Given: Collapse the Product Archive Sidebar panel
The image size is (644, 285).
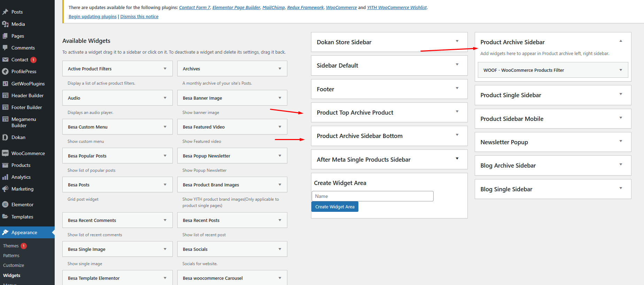Looking at the screenshot, I should point(621,41).
